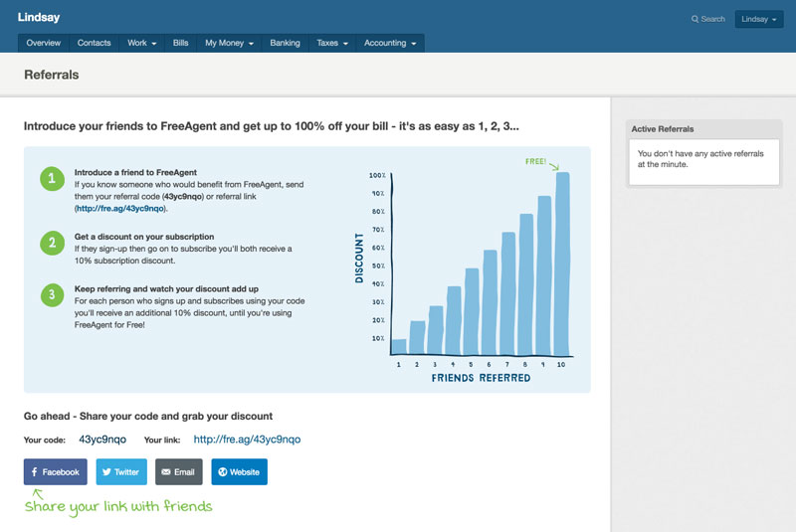Click the Your link referral URL

(x=247, y=440)
